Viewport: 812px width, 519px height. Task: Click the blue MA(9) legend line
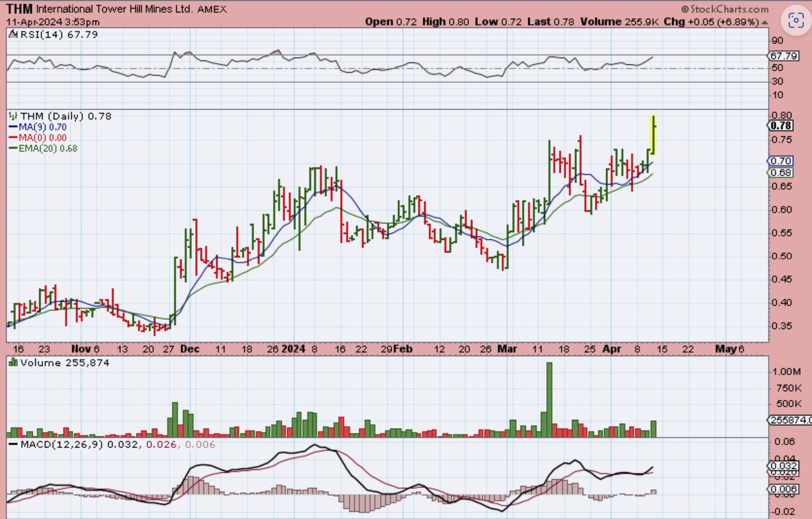coord(13,127)
